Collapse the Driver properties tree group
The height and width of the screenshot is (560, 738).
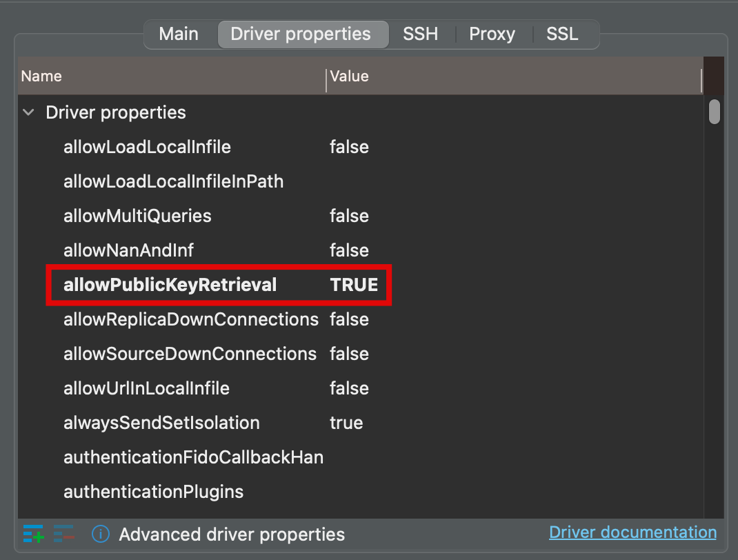pos(29,112)
